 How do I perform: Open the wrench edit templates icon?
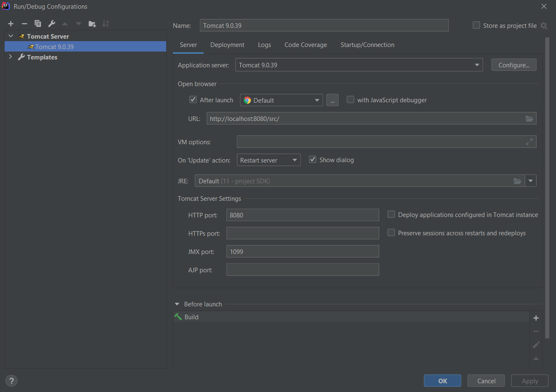coord(52,24)
